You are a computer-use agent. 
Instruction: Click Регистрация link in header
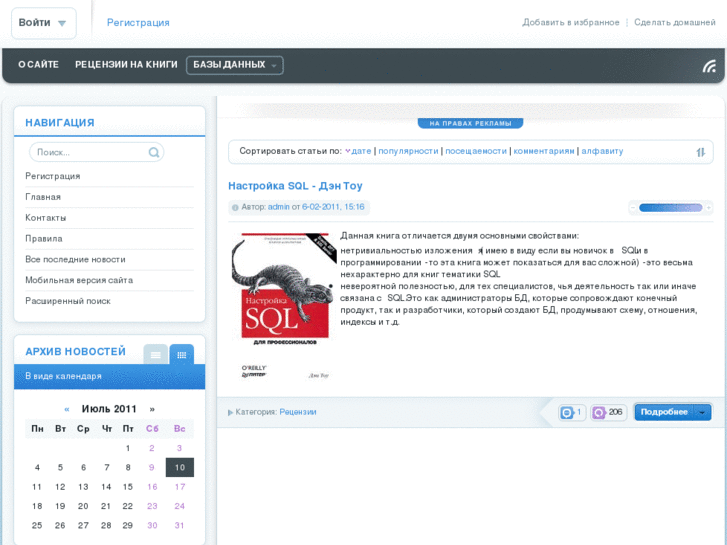click(x=138, y=23)
